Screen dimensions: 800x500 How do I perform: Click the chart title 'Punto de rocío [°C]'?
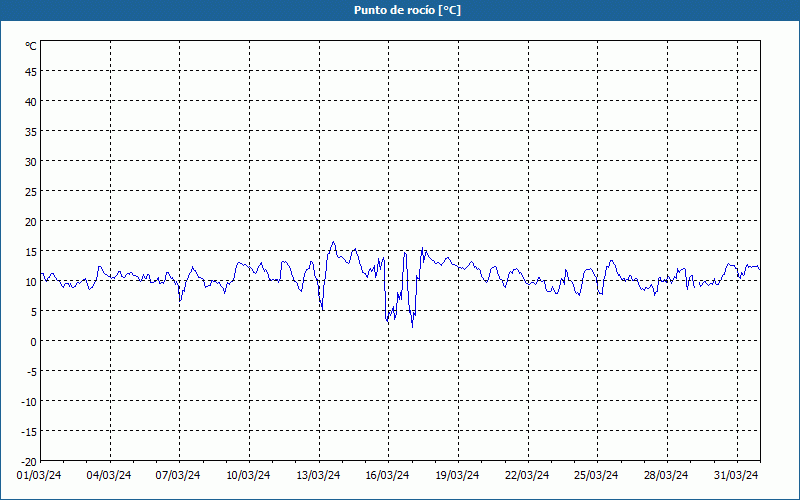click(x=407, y=10)
